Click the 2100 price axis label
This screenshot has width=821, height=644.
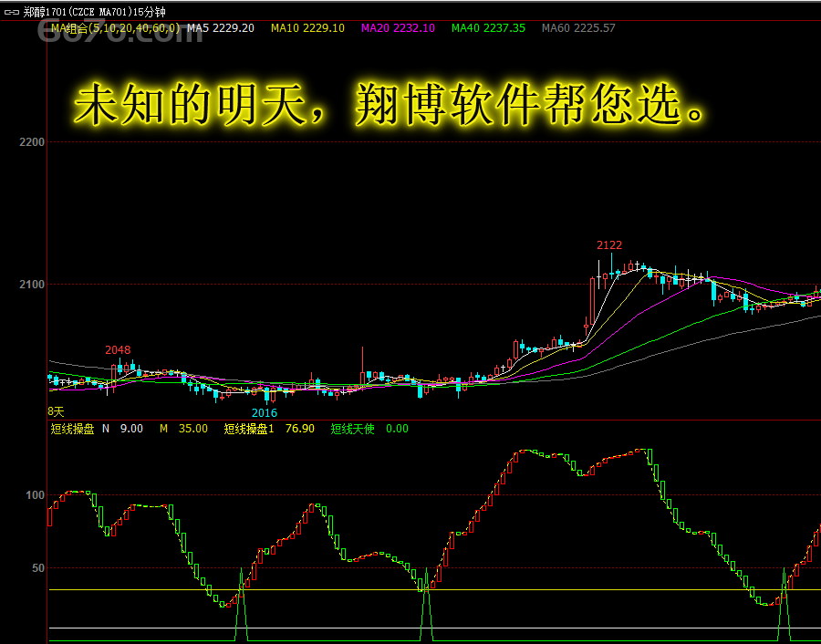(32, 285)
